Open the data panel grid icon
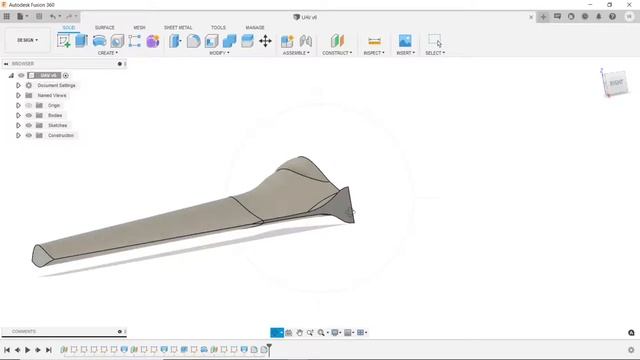The image size is (640, 360). click(x=7, y=17)
